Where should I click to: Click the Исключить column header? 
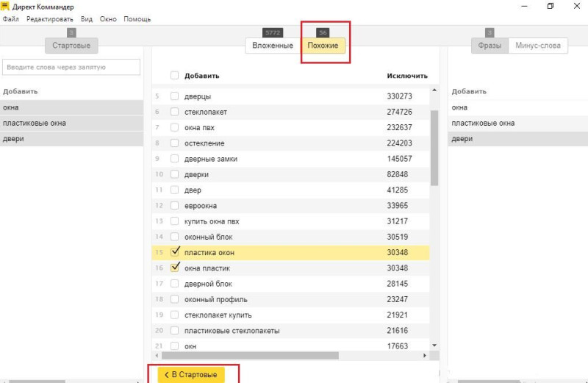coord(407,76)
